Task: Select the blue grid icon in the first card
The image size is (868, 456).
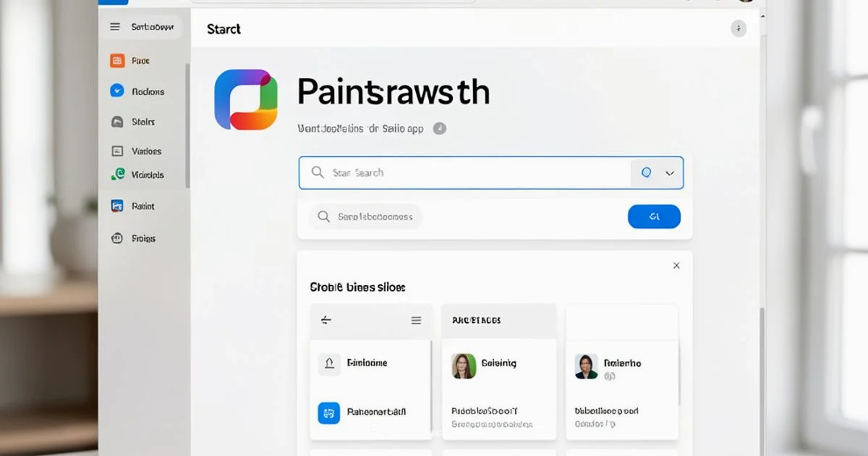Action: [x=329, y=413]
